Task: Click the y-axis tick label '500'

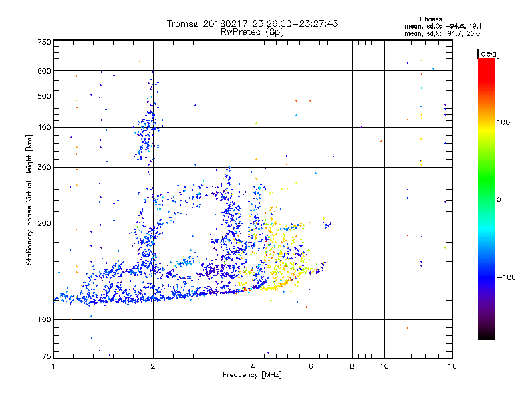Action: pos(45,96)
